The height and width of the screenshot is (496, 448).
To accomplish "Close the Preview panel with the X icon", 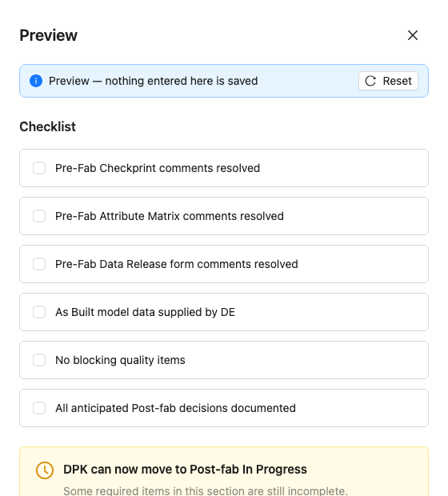I will pyautogui.click(x=413, y=35).
